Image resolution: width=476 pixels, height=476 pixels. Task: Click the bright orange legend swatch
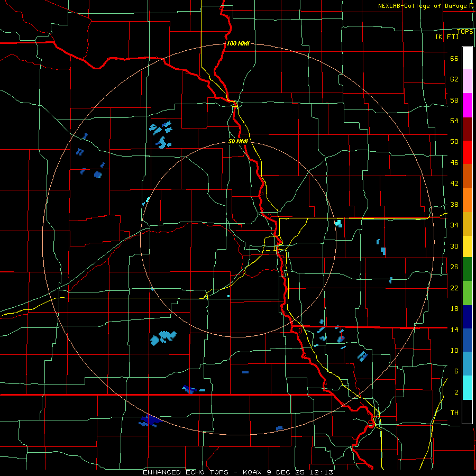(467, 200)
